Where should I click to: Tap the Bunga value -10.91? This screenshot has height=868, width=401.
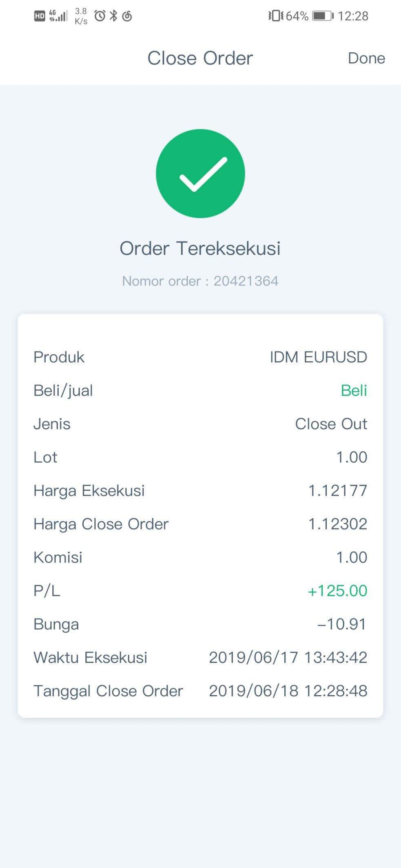pos(342,624)
